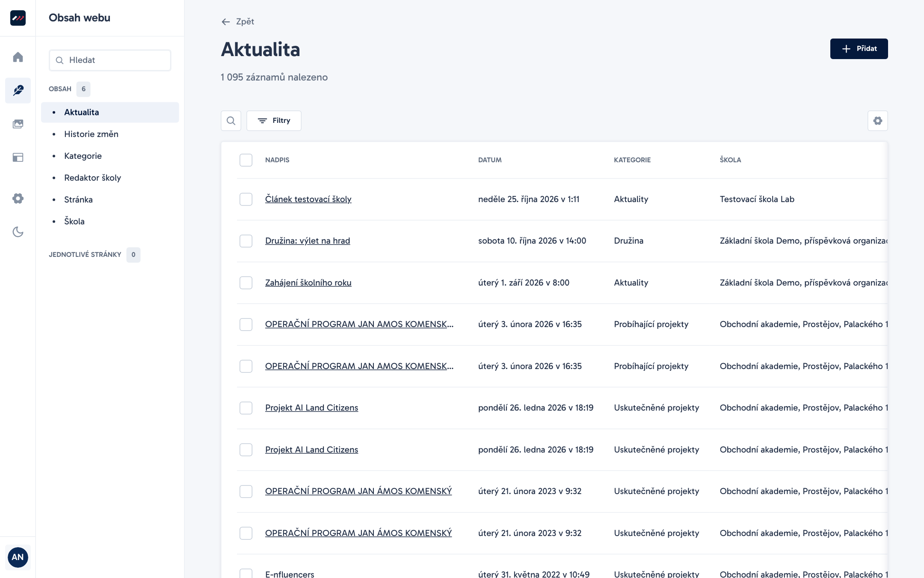The width and height of the screenshot is (924, 578).
Task: Click the KATEGORIE column header
Action: point(632,160)
